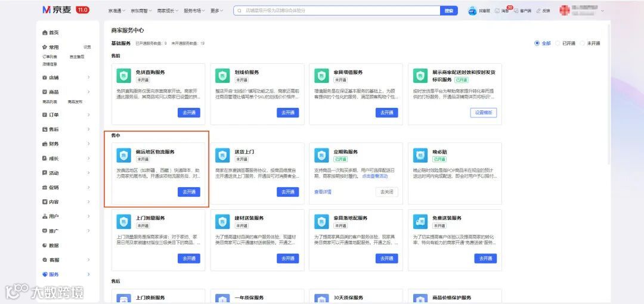Open the robot assistant icon in header
Viewport: 644px width, 304px height.
point(473,11)
